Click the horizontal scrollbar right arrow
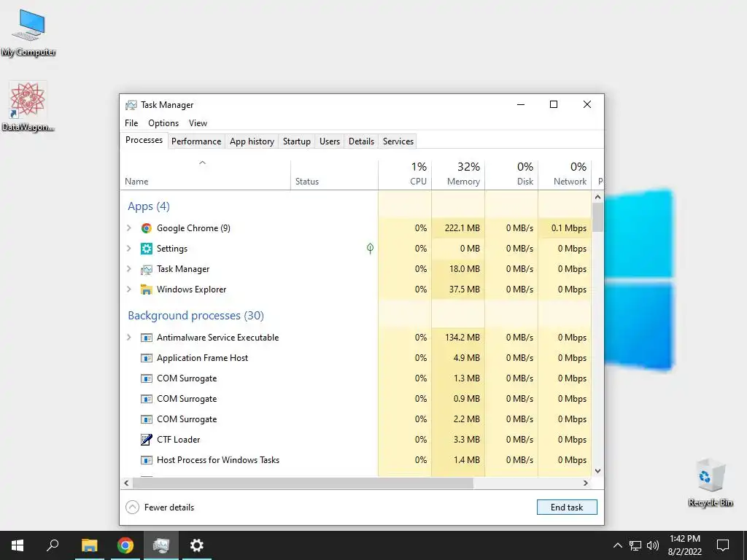This screenshot has width=747, height=560. pyautogui.click(x=586, y=483)
